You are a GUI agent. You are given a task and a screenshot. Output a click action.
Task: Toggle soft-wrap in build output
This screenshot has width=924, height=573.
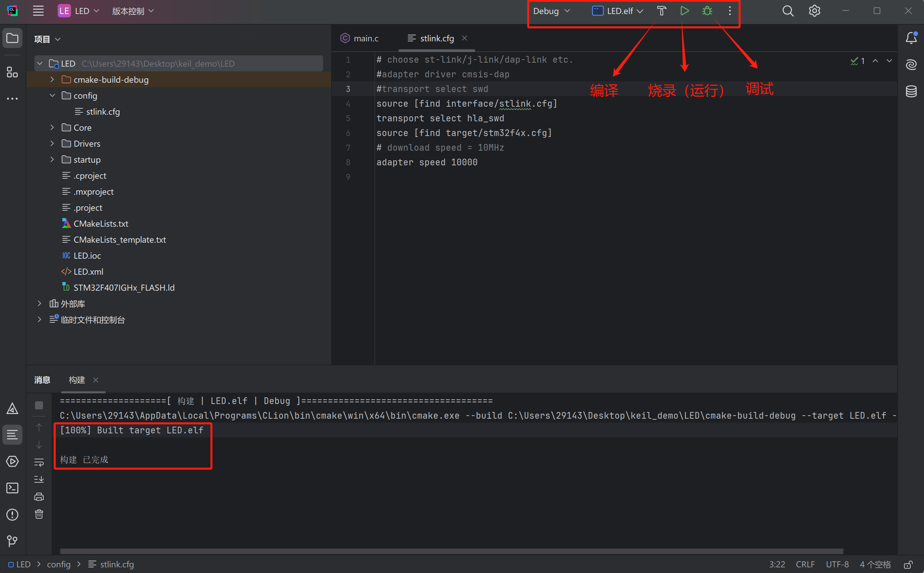[39, 462]
